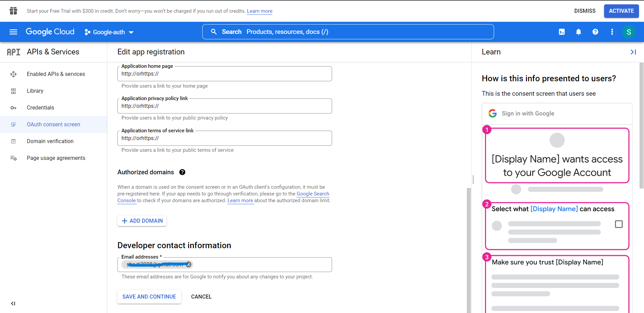Click the Application privacy policy link field
644x313 pixels.
click(224, 106)
